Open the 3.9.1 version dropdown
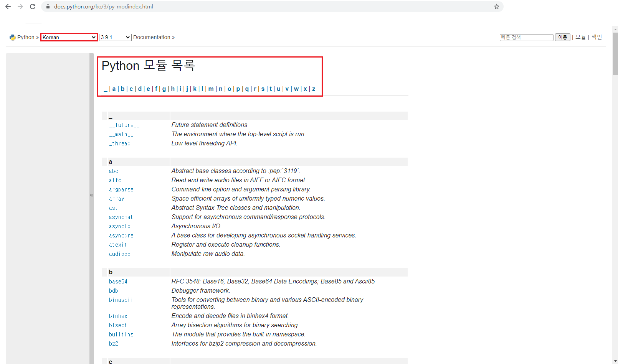The image size is (618, 364). 115,37
